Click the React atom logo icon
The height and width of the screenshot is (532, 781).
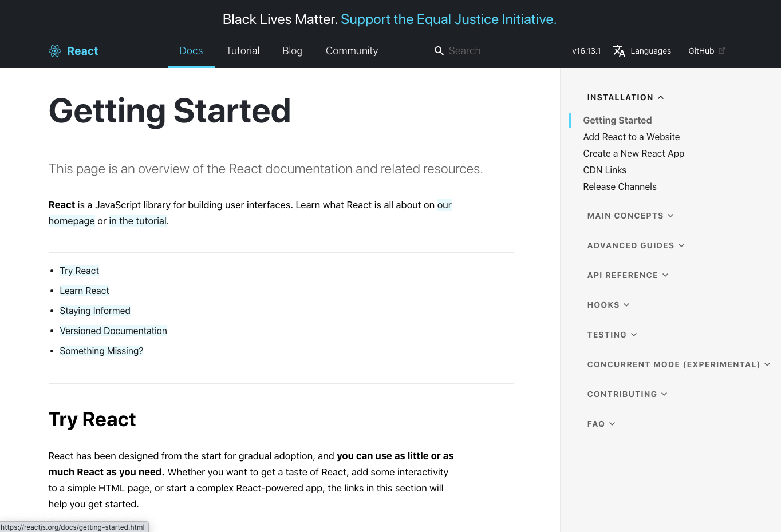tap(55, 51)
